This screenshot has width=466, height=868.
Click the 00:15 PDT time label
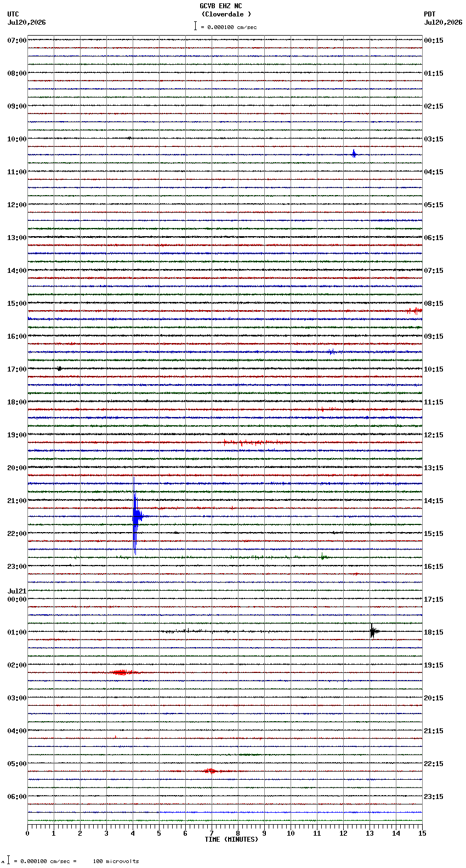(x=434, y=41)
